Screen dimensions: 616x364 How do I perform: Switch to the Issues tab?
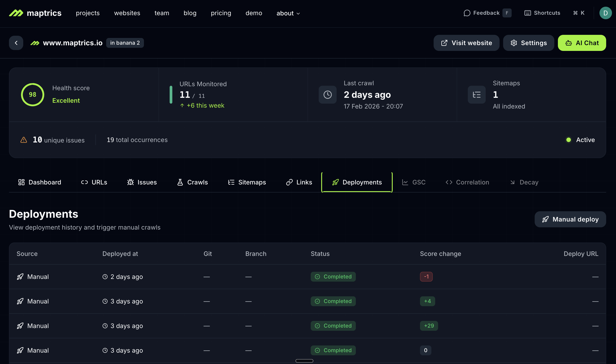142,182
